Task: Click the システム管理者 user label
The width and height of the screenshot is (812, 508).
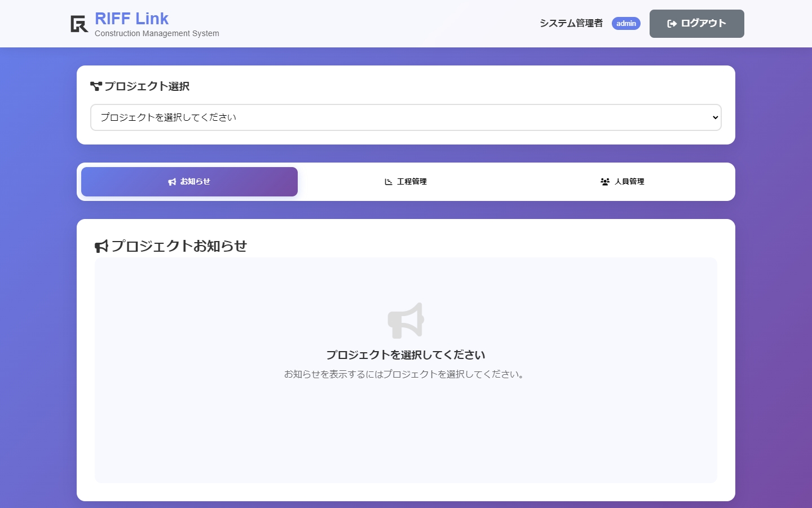Action: point(571,23)
